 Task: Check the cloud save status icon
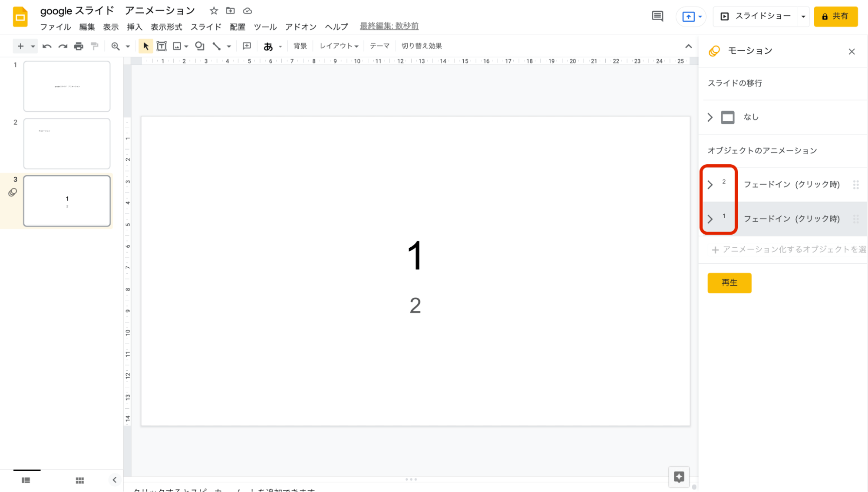click(248, 10)
